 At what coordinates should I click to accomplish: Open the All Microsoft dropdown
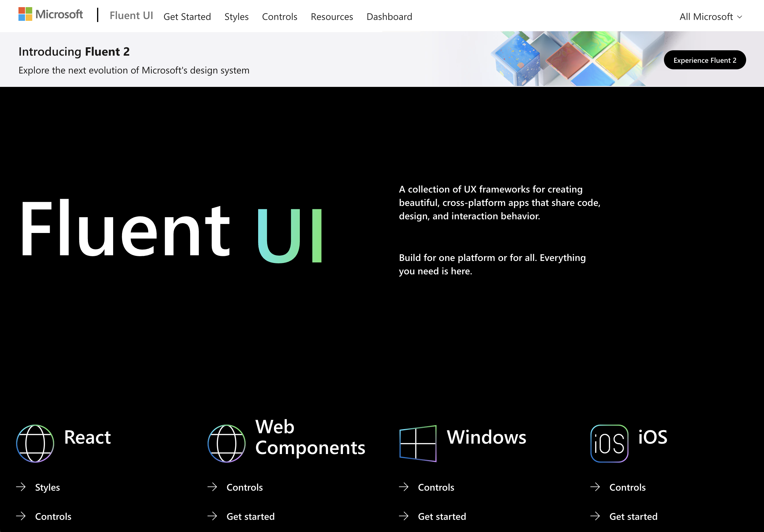tap(711, 17)
